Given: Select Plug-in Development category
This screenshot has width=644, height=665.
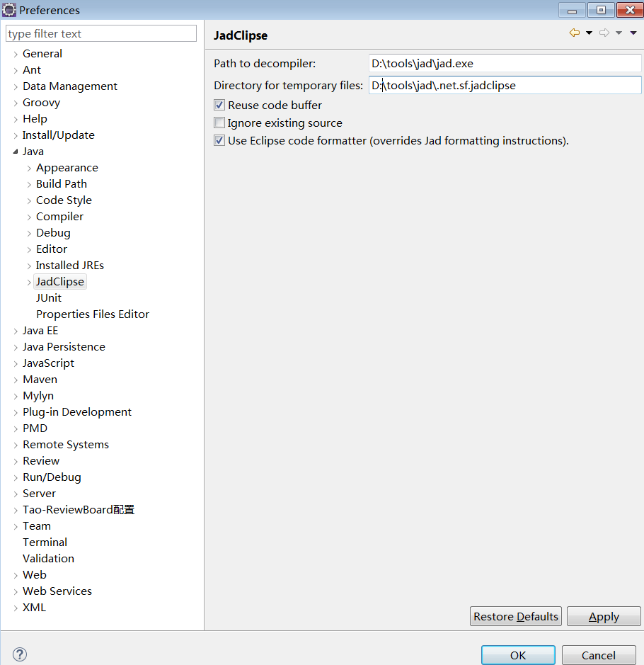Looking at the screenshot, I should tap(77, 411).
